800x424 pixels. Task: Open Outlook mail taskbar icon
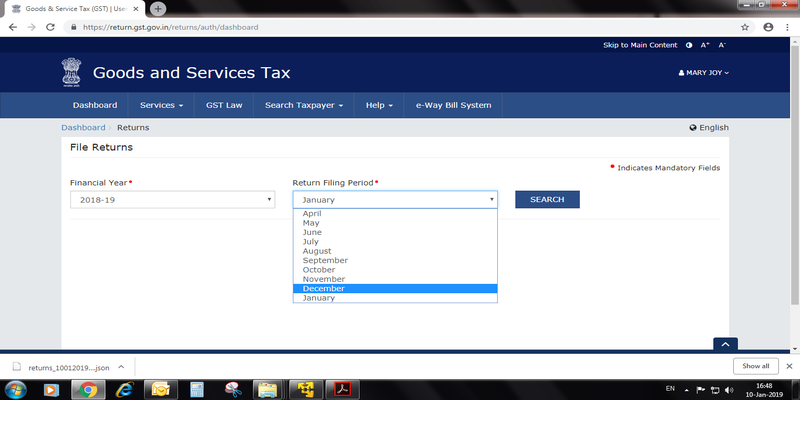(x=161, y=390)
